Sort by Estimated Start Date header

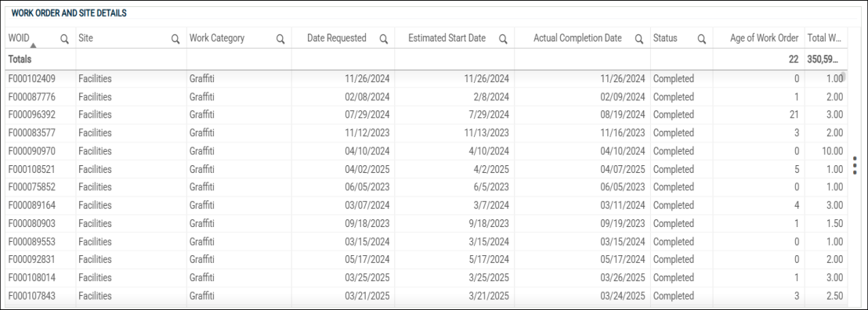(447, 38)
